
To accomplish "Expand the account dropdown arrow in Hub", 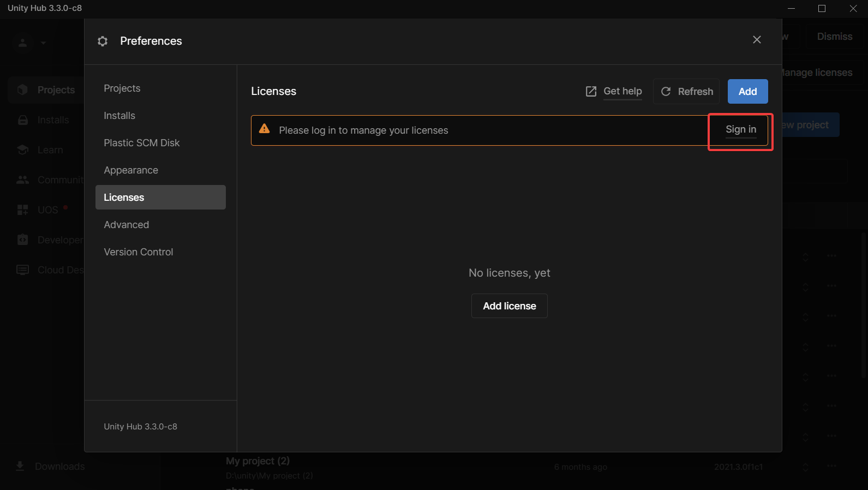I will (43, 43).
